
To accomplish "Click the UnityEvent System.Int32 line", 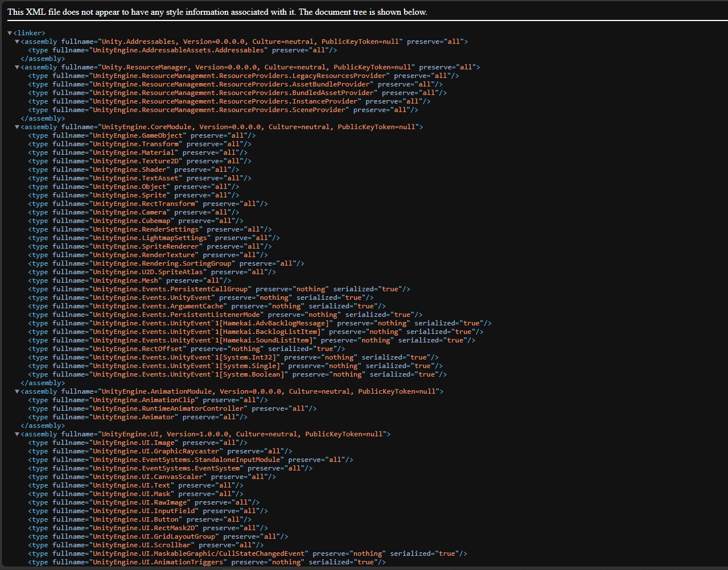I will 234,357.
